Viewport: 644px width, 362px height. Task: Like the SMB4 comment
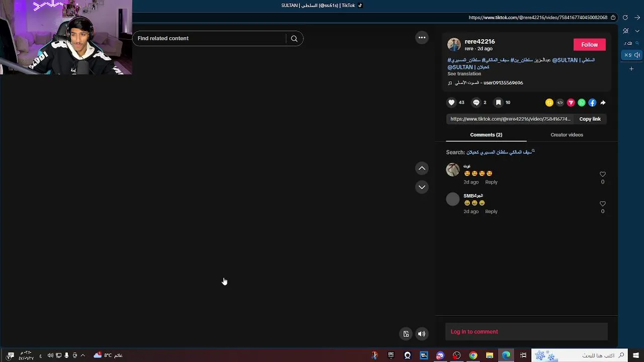(x=603, y=204)
